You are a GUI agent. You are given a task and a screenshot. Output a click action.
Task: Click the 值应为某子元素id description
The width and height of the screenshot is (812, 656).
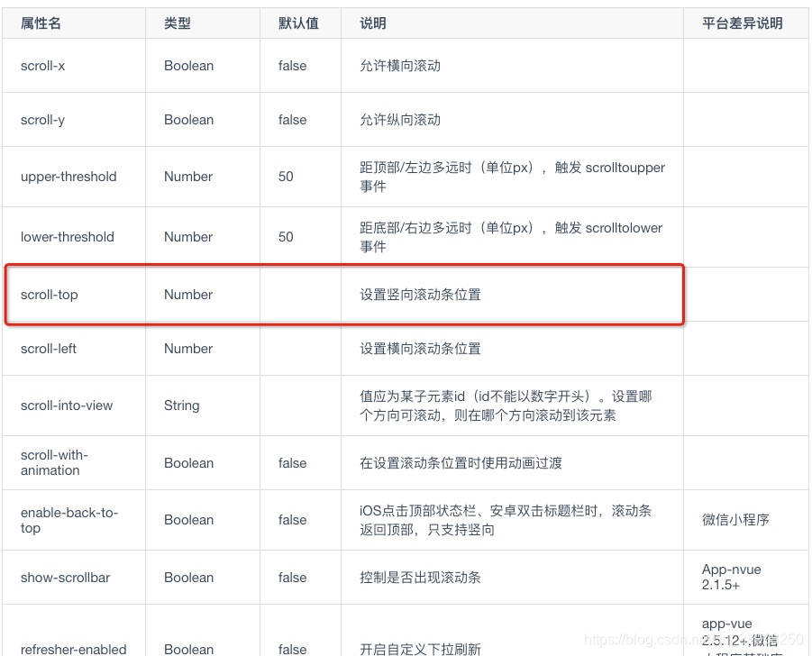[x=506, y=405]
